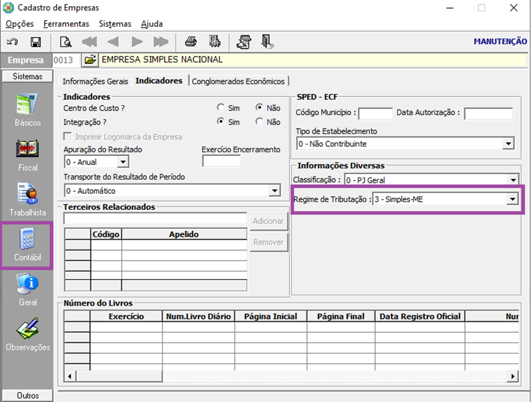The width and height of the screenshot is (532, 402).
Task: Click the Página Final column header
Action: coord(341,316)
